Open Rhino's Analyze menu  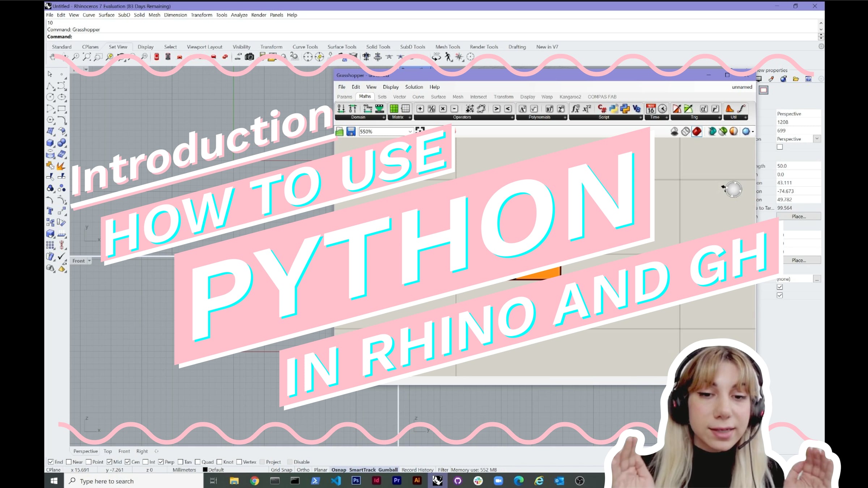[239, 15]
